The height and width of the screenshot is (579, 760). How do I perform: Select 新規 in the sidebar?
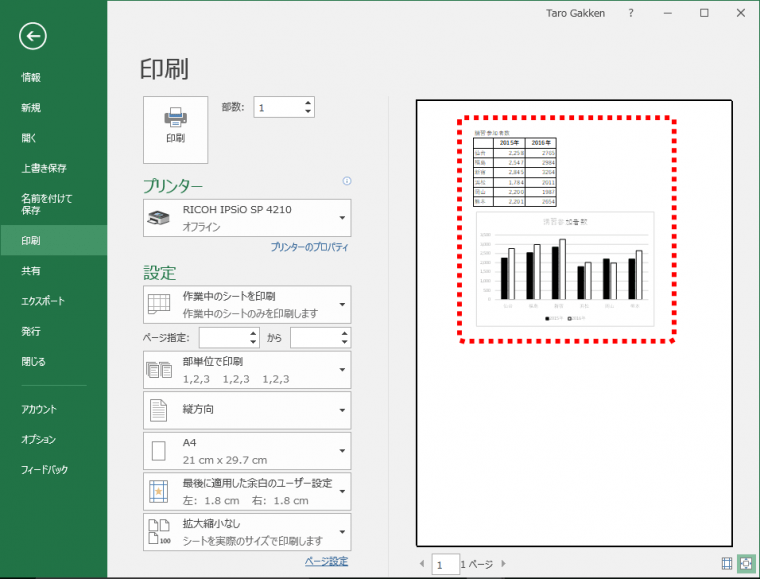point(31,108)
